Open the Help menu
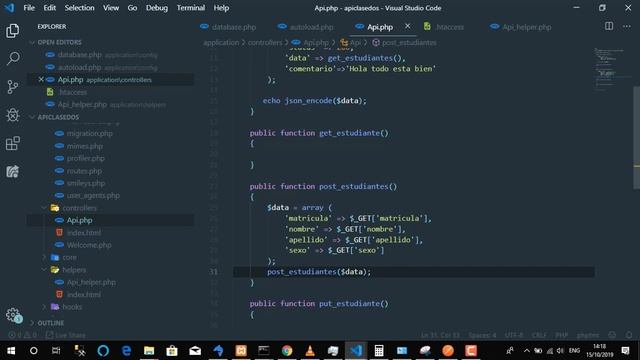This screenshot has width=640, height=360. coord(221,8)
